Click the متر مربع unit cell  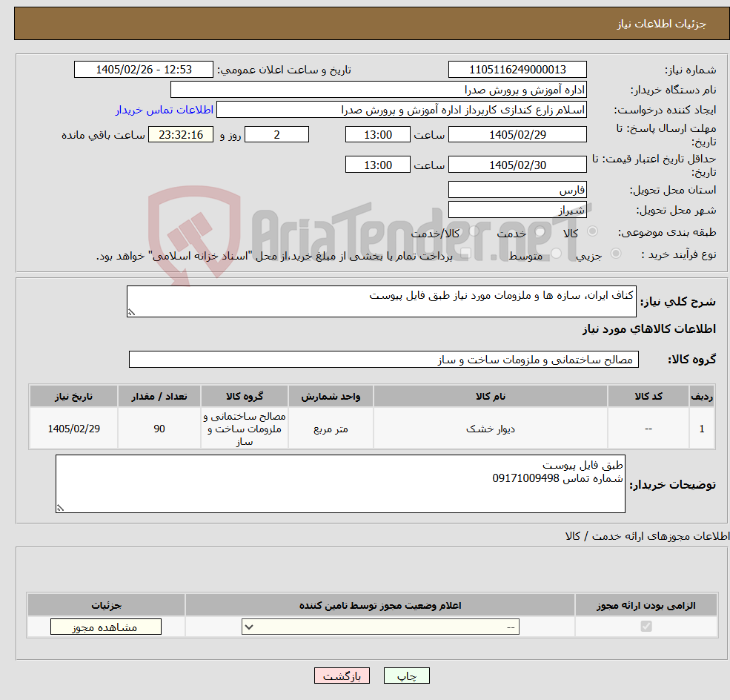tap(331, 429)
